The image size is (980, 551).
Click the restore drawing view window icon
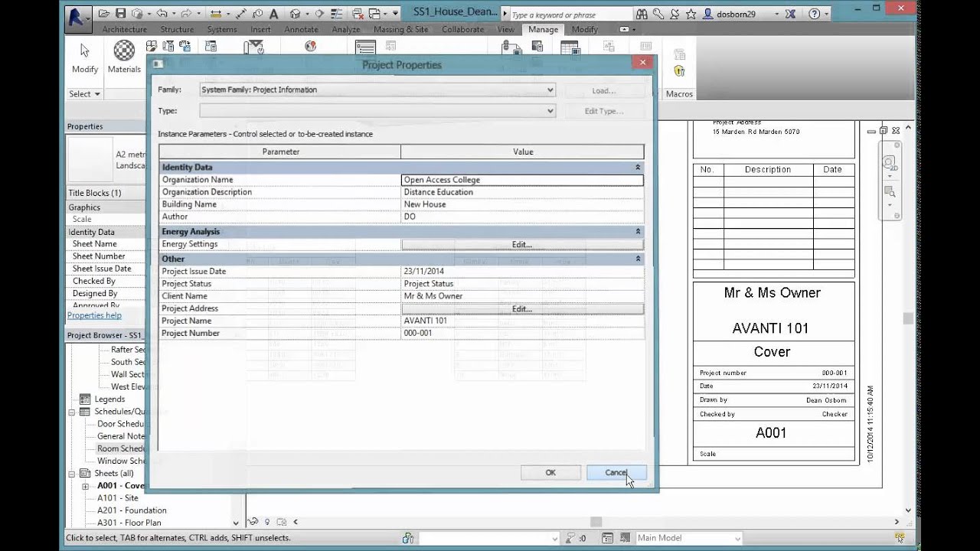click(x=884, y=131)
